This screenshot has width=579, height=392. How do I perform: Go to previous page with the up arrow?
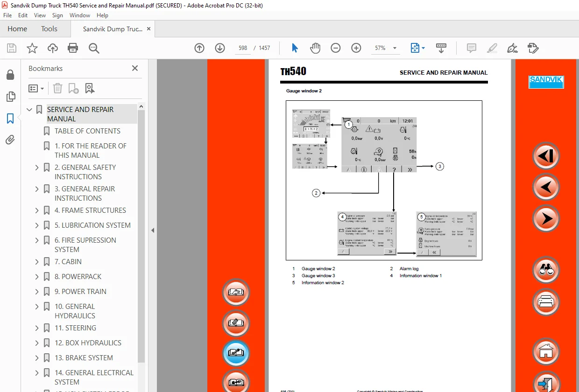coord(199,48)
